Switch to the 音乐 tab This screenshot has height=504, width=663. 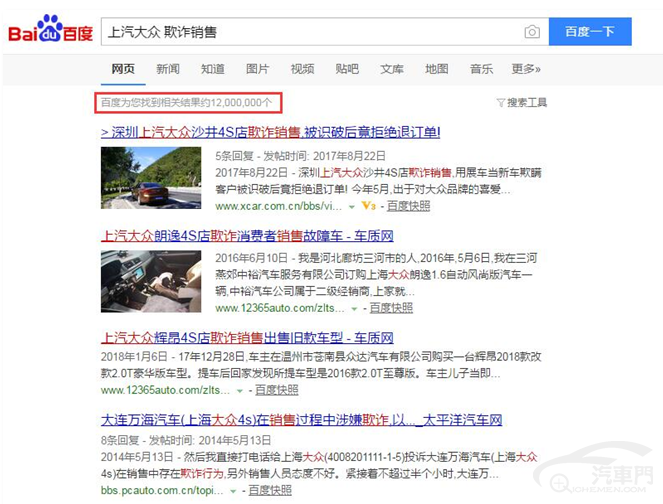482,69
